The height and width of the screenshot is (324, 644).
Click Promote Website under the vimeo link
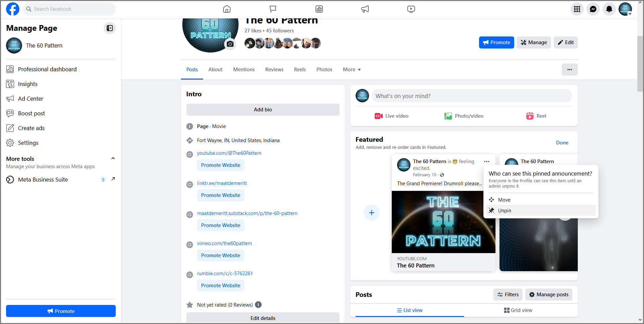pyautogui.click(x=221, y=255)
